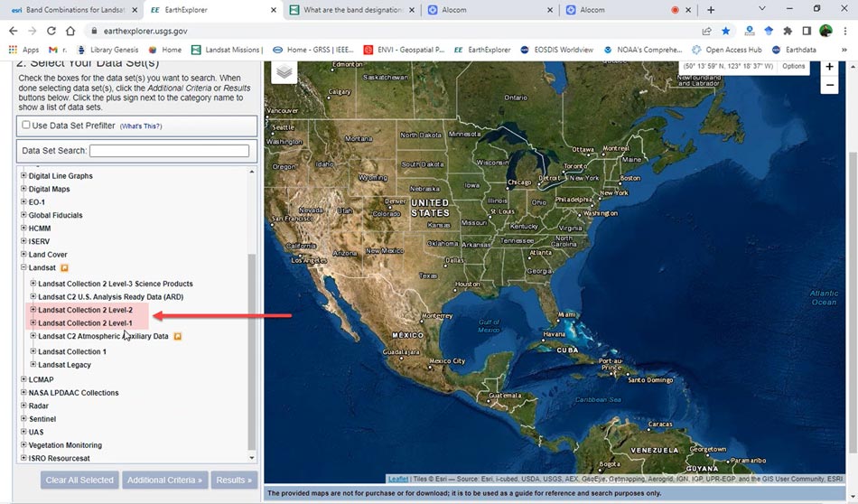Click the site lock icon in address bar
This screenshot has width=858, height=504.
click(x=94, y=32)
